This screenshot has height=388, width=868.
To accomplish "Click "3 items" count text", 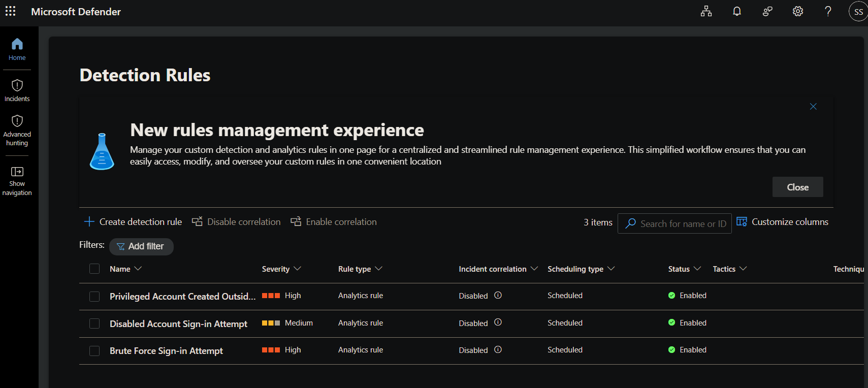I will (x=598, y=222).
